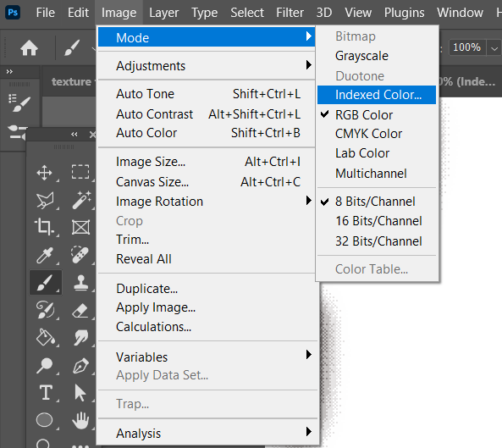This screenshot has width=502, height=448.
Task: Open the 100% opacity dropdown arrow
Action: tap(494, 48)
